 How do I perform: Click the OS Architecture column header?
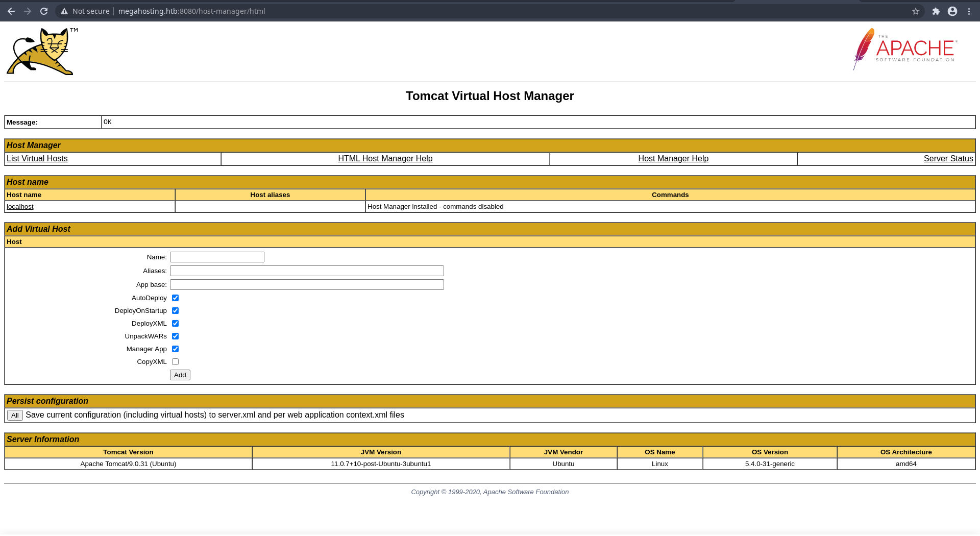pyautogui.click(x=906, y=452)
